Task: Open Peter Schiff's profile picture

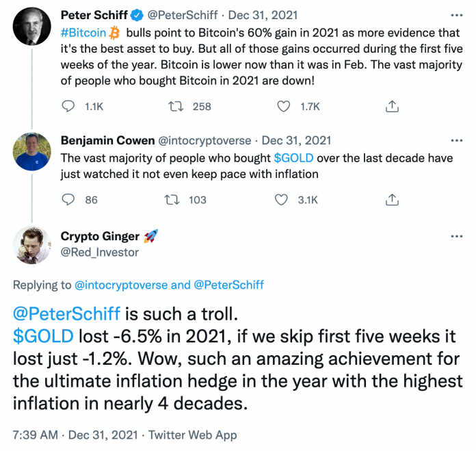Action: pos(32,27)
